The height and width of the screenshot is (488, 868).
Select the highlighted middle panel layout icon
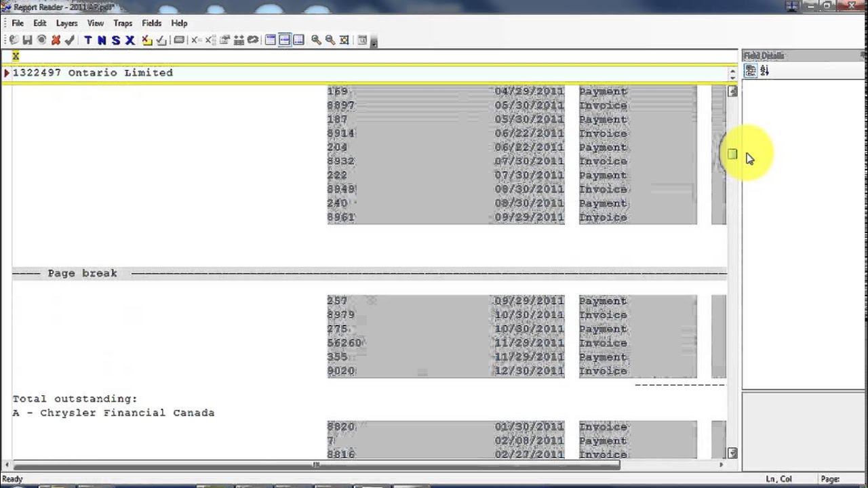[284, 40]
